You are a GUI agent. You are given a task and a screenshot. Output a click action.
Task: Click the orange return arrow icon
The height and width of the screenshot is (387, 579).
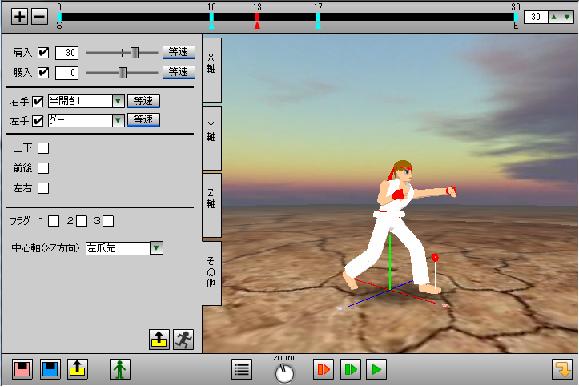click(x=562, y=369)
